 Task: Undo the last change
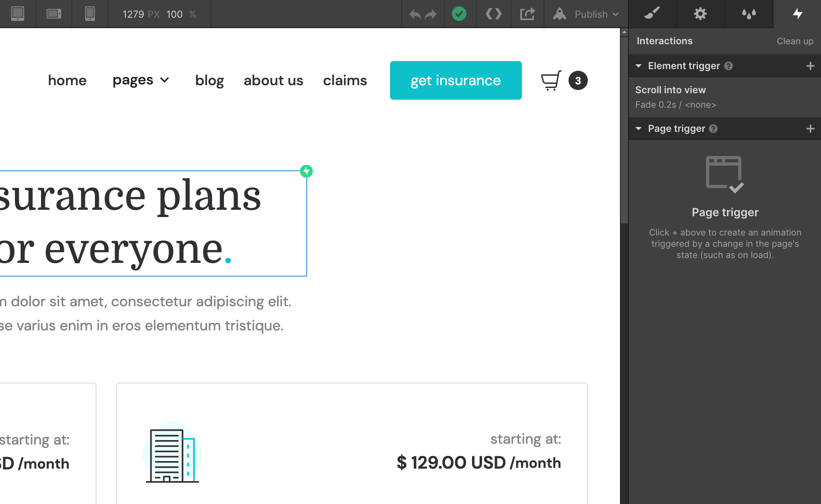(415, 14)
